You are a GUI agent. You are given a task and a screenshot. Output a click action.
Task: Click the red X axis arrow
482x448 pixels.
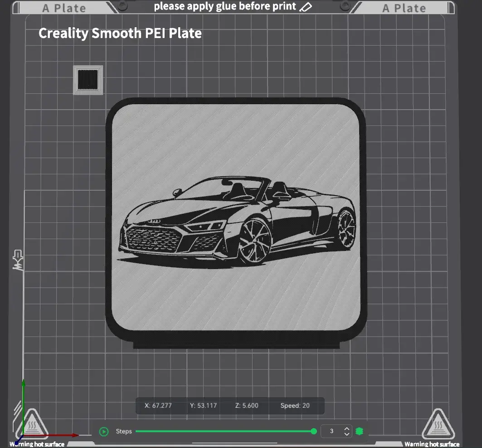(52, 435)
